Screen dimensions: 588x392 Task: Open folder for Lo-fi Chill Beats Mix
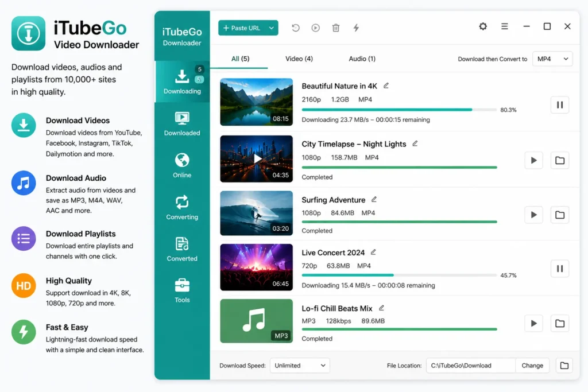[560, 324]
